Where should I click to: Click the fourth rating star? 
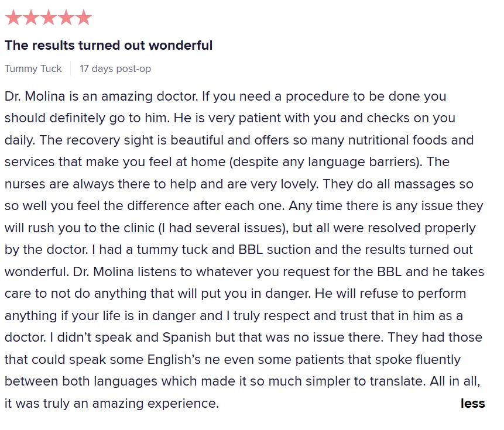click(x=66, y=18)
